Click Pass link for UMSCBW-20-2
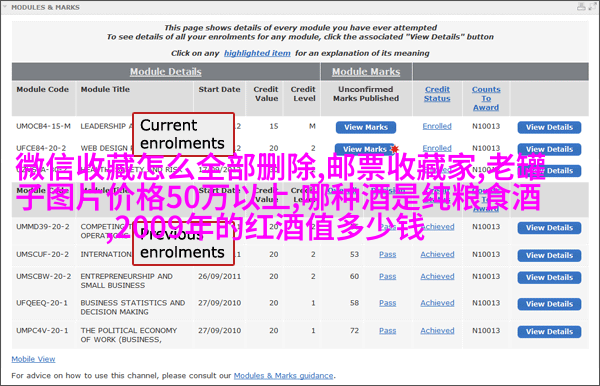Image resolution: width=600 pixels, height=386 pixels. [x=388, y=276]
